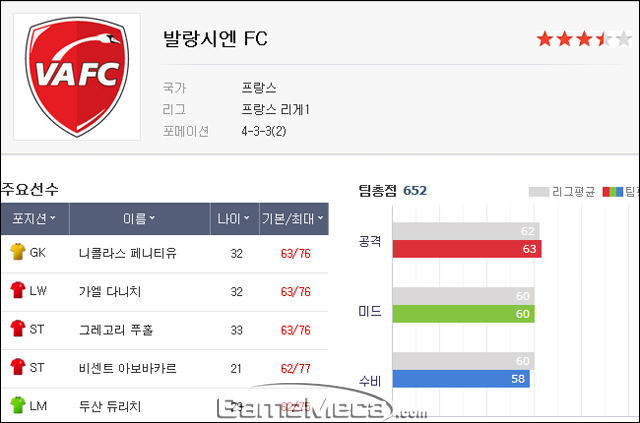This screenshot has height=423, width=640.
Task: Open player 가엘 다니치
Action: coord(110,292)
